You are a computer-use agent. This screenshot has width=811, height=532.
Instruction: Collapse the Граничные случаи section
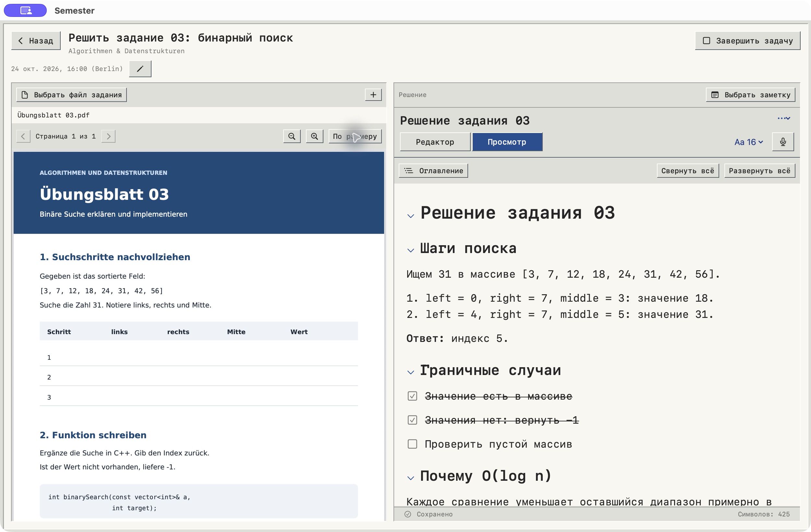(411, 372)
